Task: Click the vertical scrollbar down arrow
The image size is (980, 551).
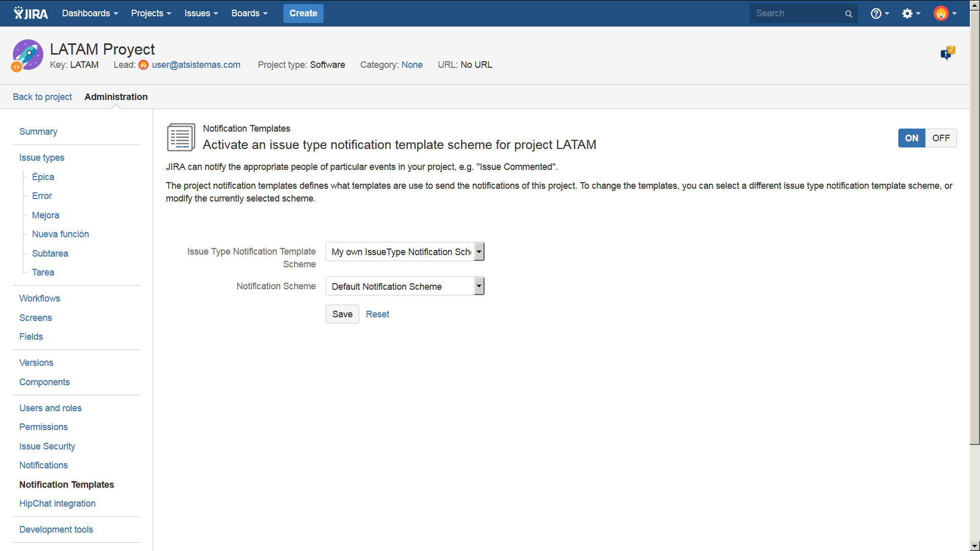Action: pyautogui.click(x=974, y=546)
